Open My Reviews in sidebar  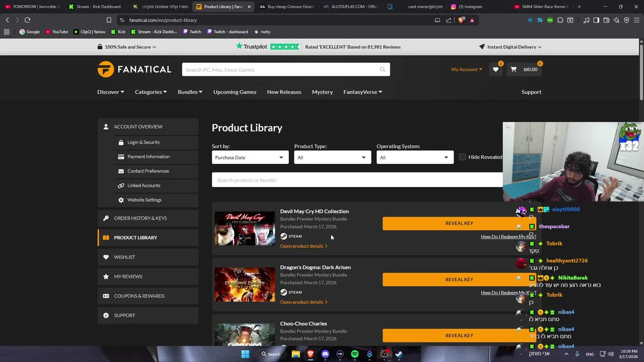[148, 277]
